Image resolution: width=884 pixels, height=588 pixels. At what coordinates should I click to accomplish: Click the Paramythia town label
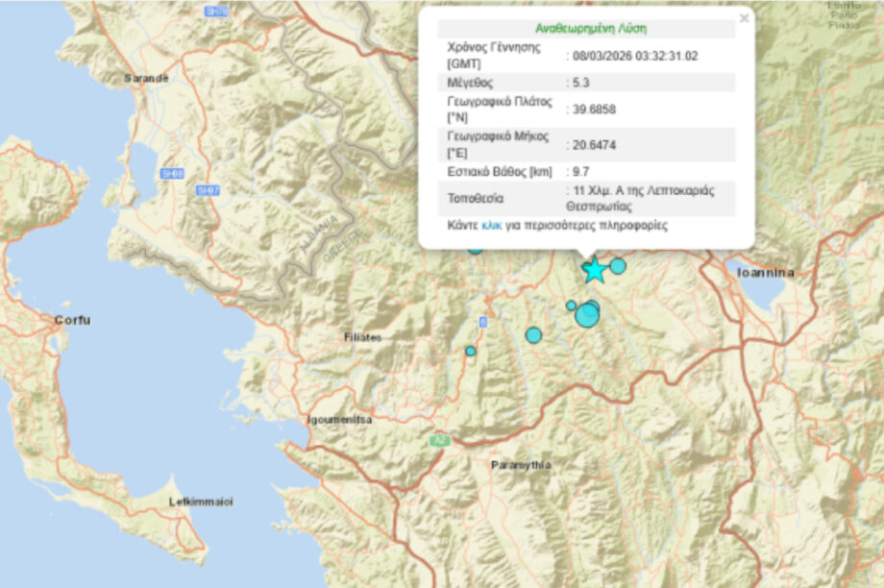tap(521, 465)
